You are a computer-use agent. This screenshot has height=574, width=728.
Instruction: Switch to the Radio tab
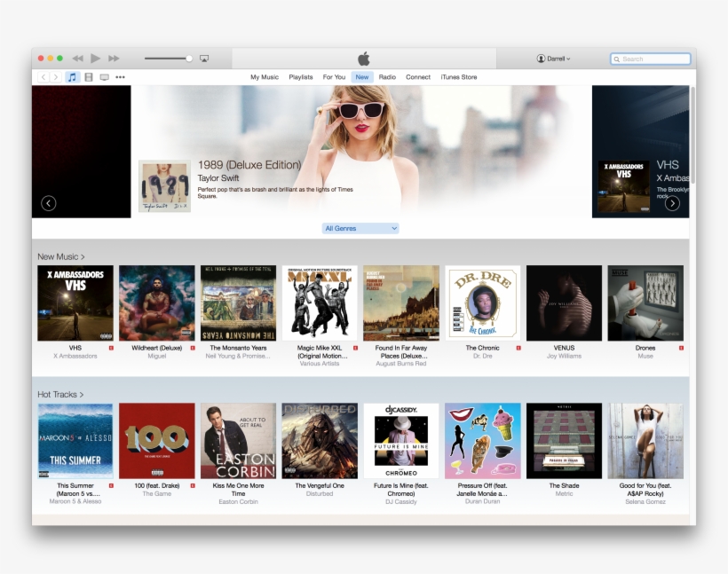[x=387, y=77]
